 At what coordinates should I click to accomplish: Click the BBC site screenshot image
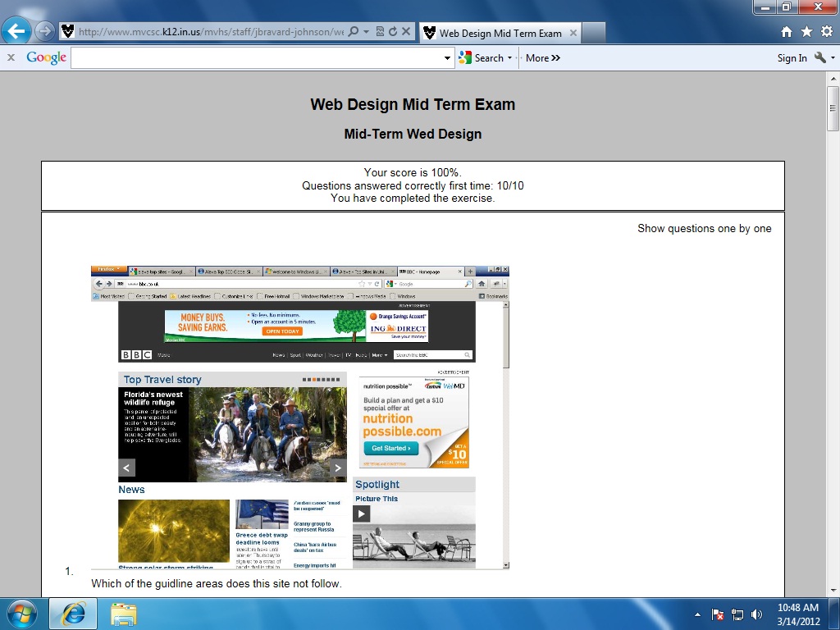[x=299, y=417]
